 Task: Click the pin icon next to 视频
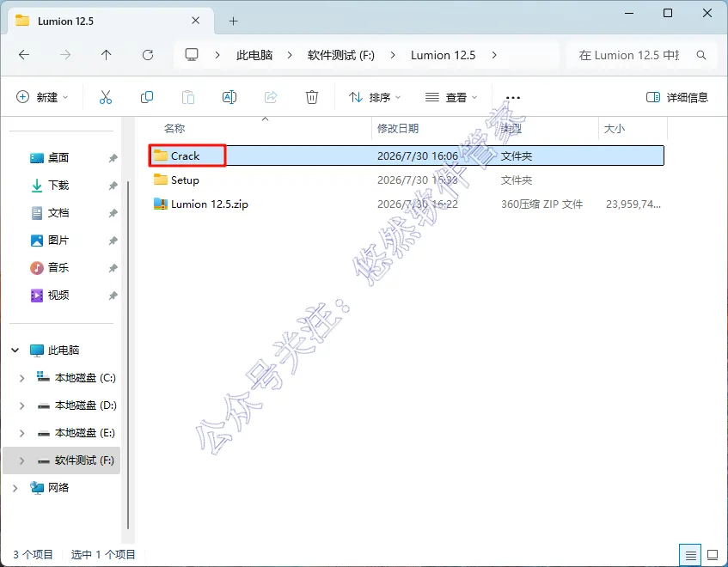(x=113, y=296)
